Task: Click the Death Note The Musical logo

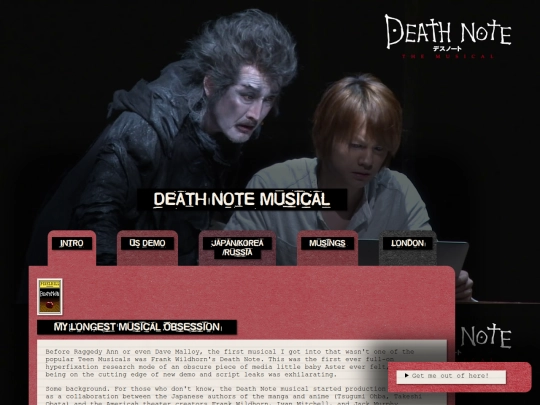Action: click(x=448, y=37)
